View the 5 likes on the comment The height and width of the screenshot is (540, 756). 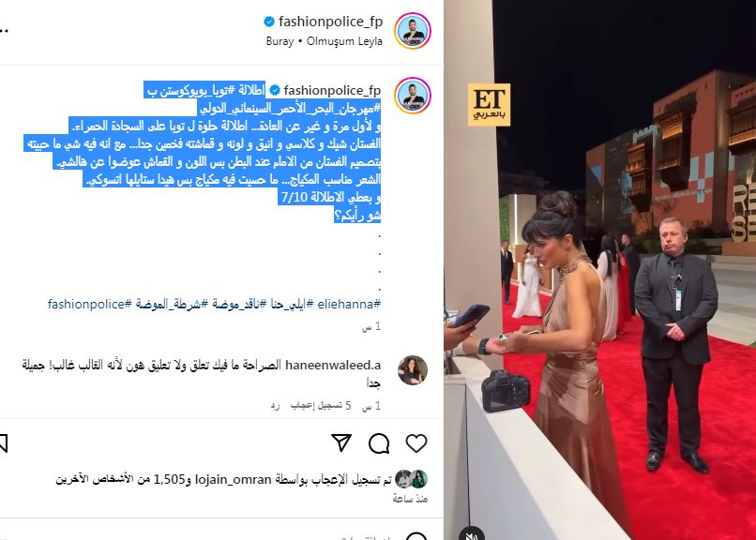321,406
